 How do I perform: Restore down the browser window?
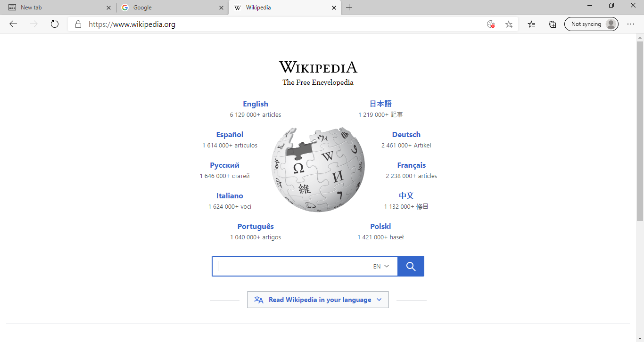click(x=611, y=5)
